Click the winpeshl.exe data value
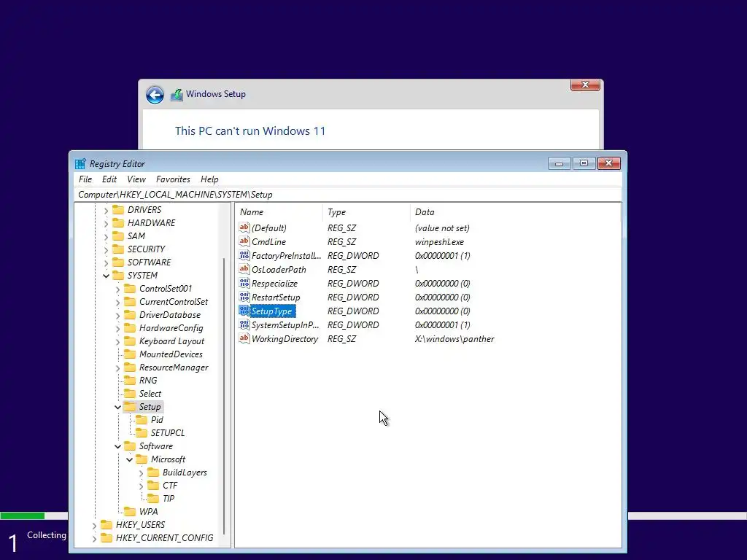This screenshot has height=560, width=747. point(439,241)
